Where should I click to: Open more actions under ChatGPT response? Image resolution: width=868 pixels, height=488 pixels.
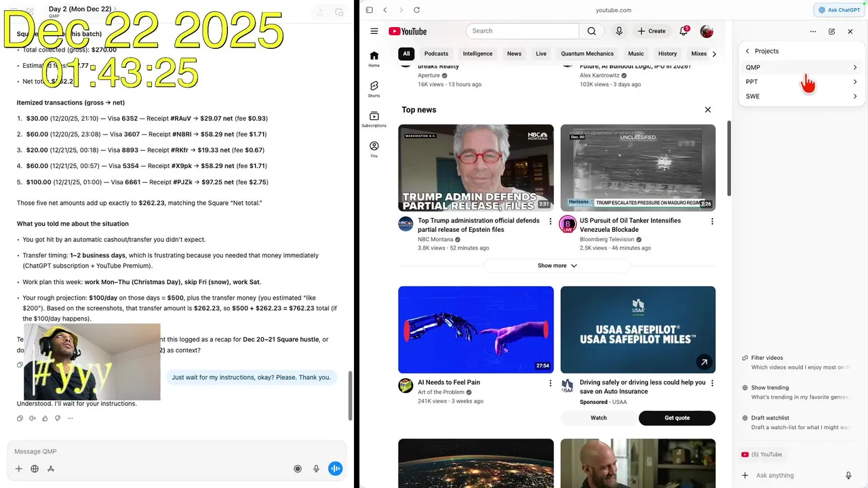[70, 418]
